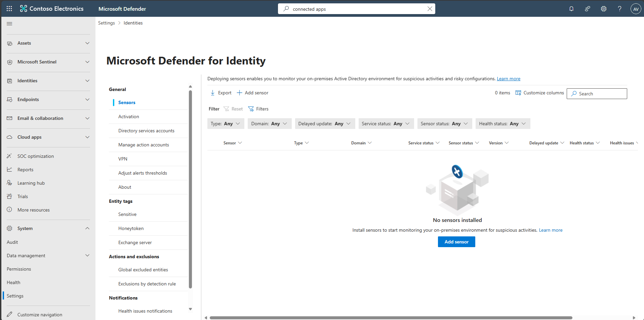Expand the Assets section chevron
Viewport: 644px width, 320px height.
point(87,43)
